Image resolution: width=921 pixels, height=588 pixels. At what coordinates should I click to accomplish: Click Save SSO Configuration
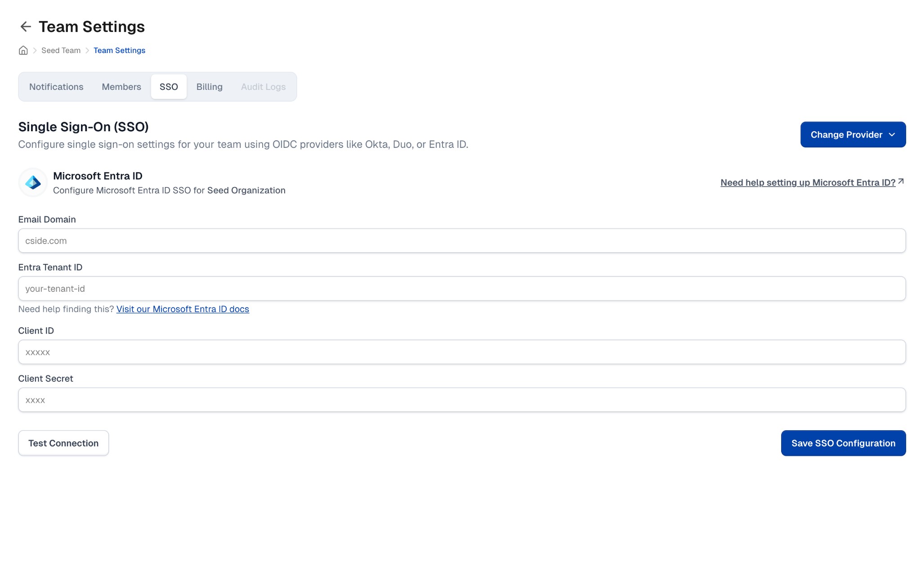click(843, 443)
